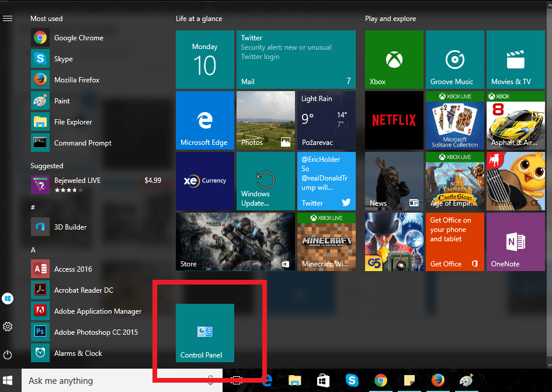Click the Get Office tile
552x392 pixels.
tap(455, 242)
